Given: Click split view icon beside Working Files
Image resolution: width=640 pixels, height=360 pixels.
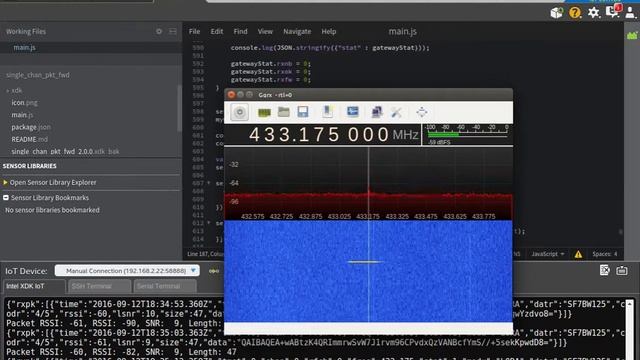Looking at the screenshot, I should point(173,31).
